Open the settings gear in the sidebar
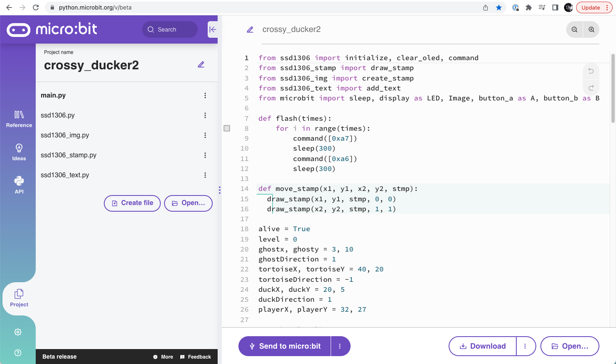 coord(18,332)
